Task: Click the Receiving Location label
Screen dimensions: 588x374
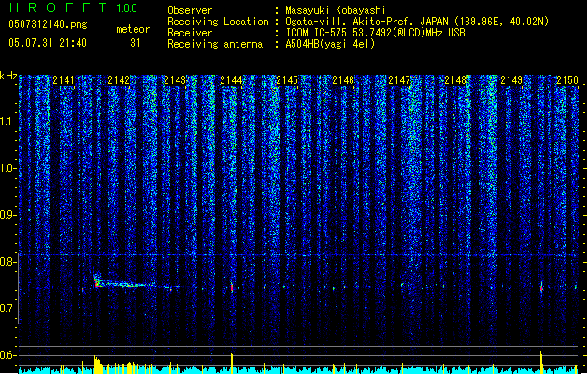Action: 218,22
